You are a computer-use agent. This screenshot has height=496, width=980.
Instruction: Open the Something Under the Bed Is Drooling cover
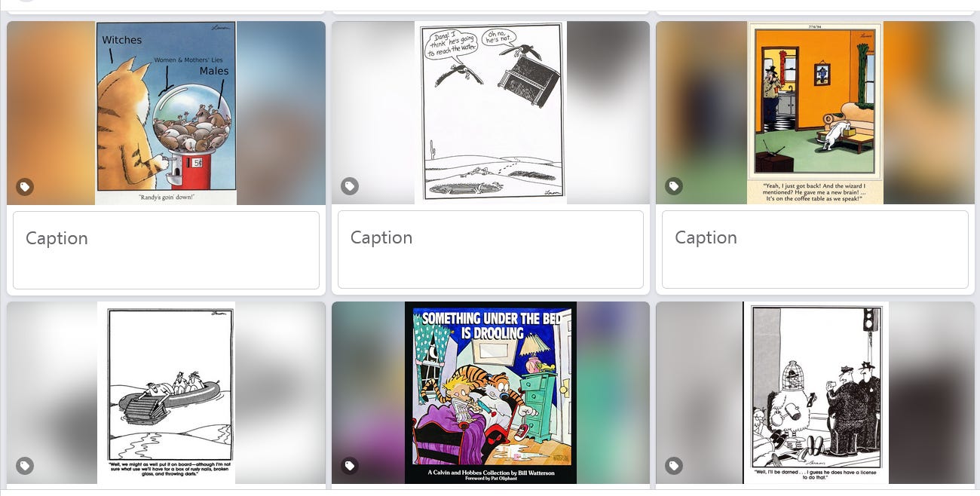click(491, 393)
